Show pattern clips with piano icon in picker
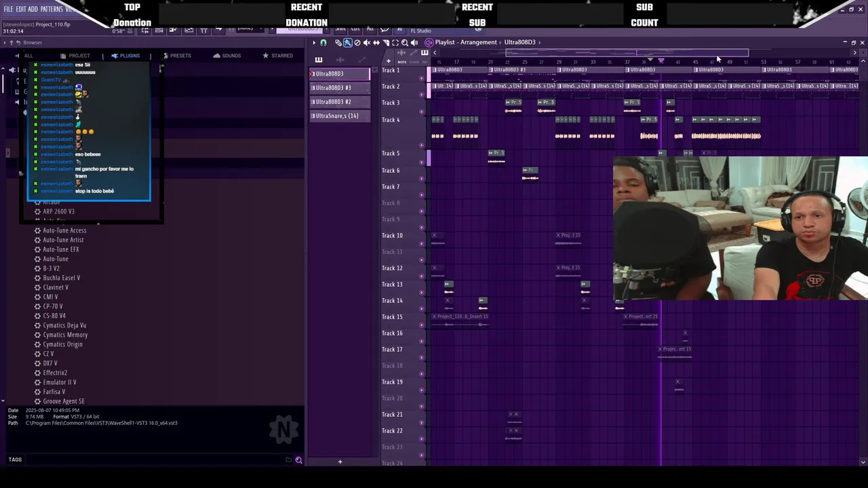Screen dimensions: 868x488 click(319, 60)
